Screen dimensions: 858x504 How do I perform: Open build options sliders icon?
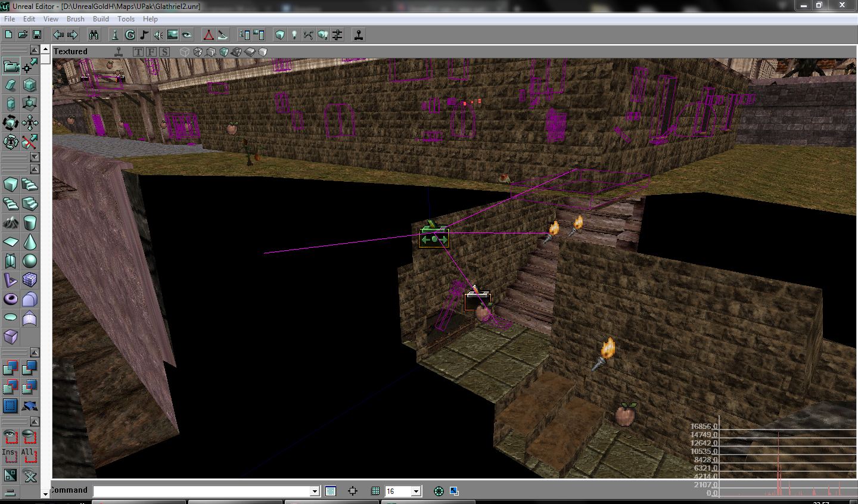pos(337,35)
